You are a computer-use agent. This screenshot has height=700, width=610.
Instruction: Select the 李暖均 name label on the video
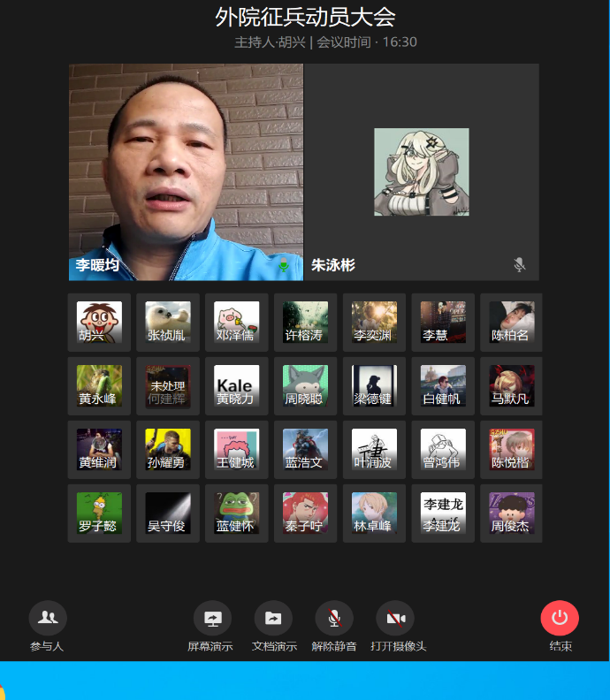[x=97, y=265]
